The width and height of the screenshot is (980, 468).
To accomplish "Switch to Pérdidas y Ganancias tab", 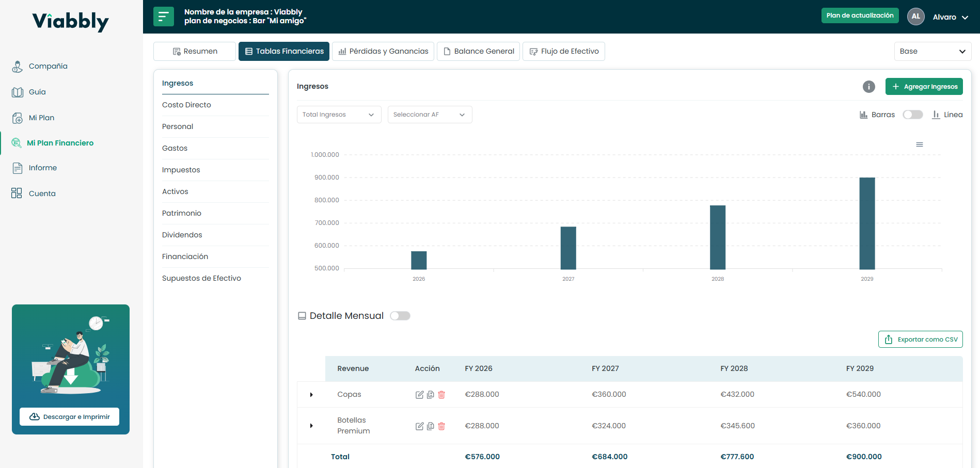I will click(x=383, y=51).
